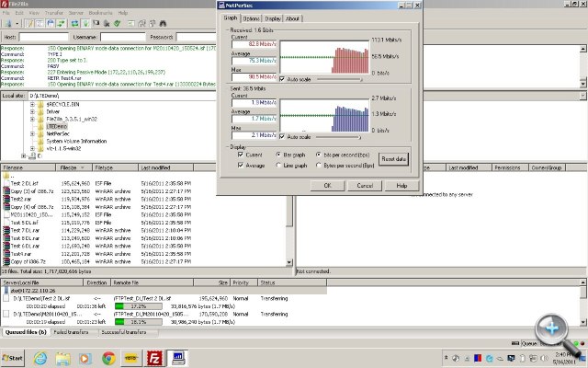This screenshot has width=588, height=368.
Task: Expand the E: drive tree node
Action: (23, 155)
